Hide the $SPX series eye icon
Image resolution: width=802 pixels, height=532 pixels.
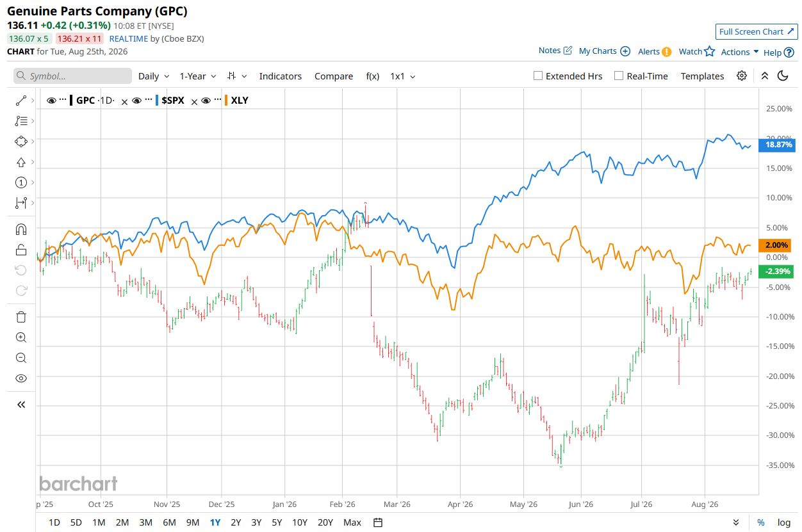pyautogui.click(x=136, y=101)
